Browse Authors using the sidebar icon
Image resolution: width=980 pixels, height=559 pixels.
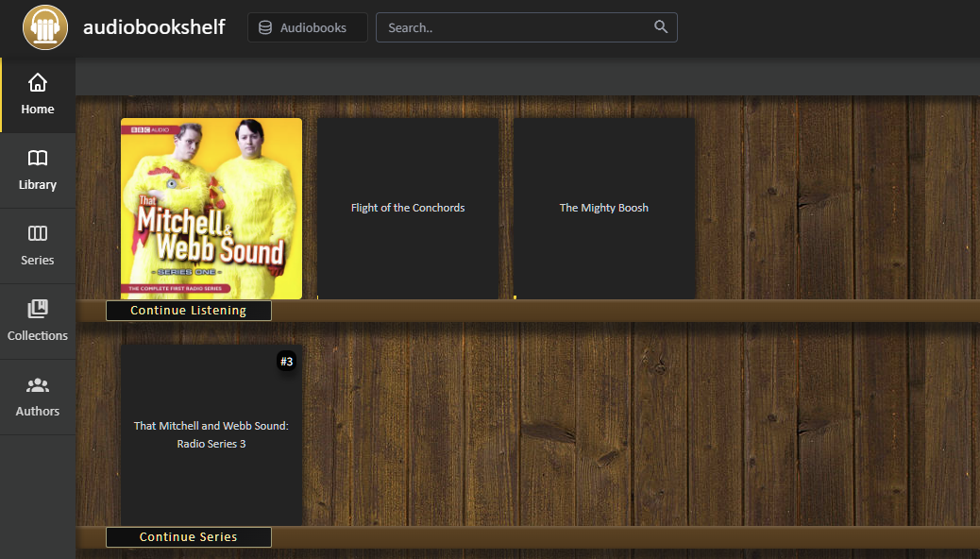click(x=37, y=385)
